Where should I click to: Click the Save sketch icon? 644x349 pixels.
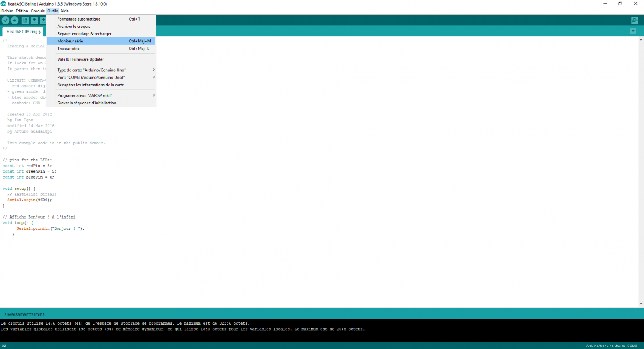[x=43, y=20]
